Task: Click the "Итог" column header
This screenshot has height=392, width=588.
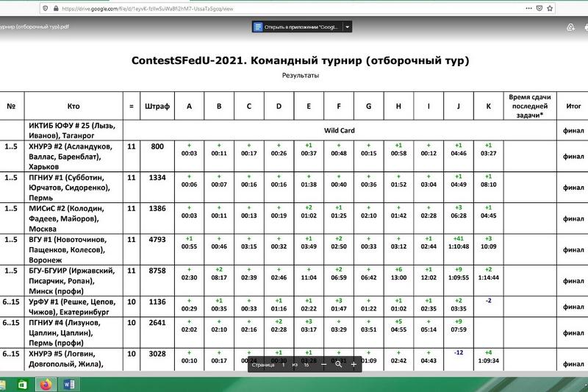Action: [573, 107]
